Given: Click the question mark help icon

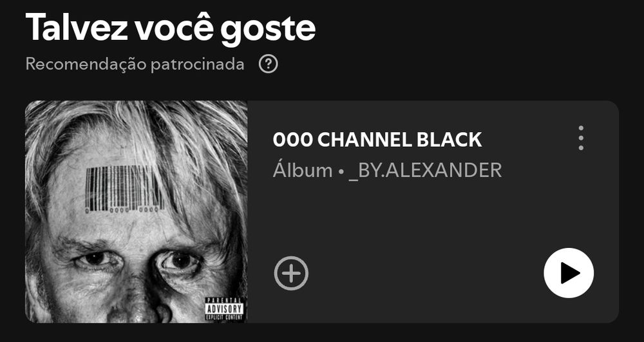Looking at the screenshot, I should pyautogui.click(x=269, y=64).
